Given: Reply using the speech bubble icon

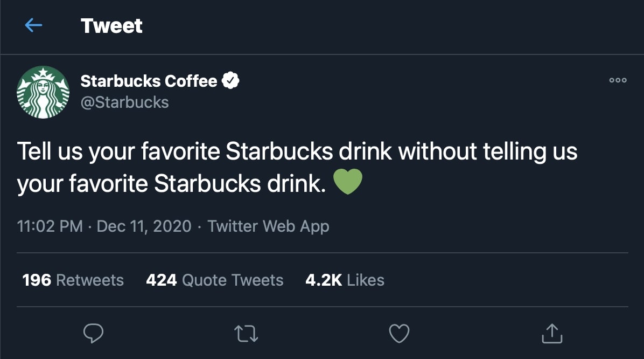Looking at the screenshot, I should 94,333.
